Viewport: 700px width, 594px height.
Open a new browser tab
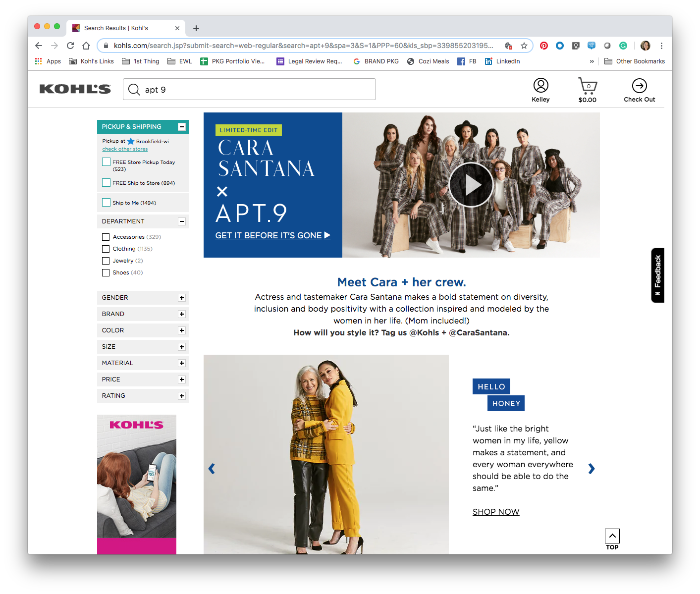[196, 28]
